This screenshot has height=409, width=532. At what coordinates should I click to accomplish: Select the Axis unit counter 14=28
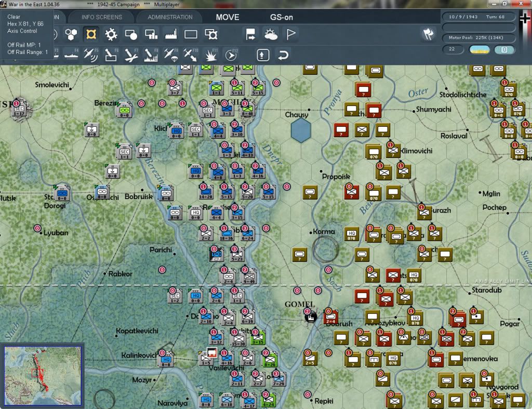click(x=206, y=192)
